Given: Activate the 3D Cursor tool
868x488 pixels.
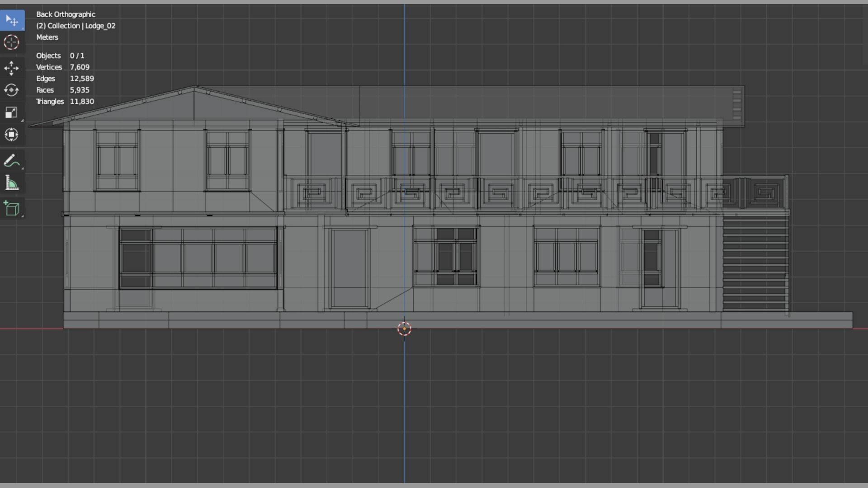Looking at the screenshot, I should 12,42.
